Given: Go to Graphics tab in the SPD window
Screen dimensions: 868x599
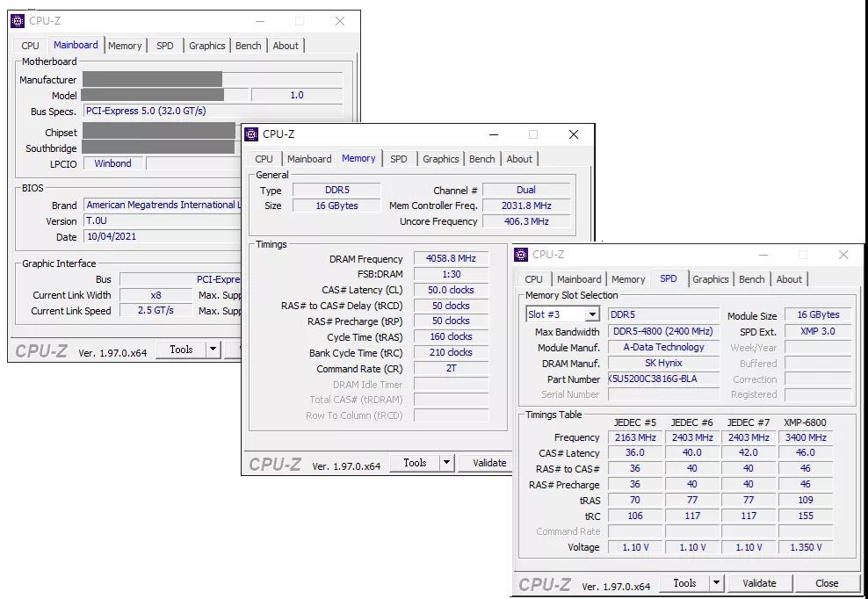Looking at the screenshot, I should point(710,279).
